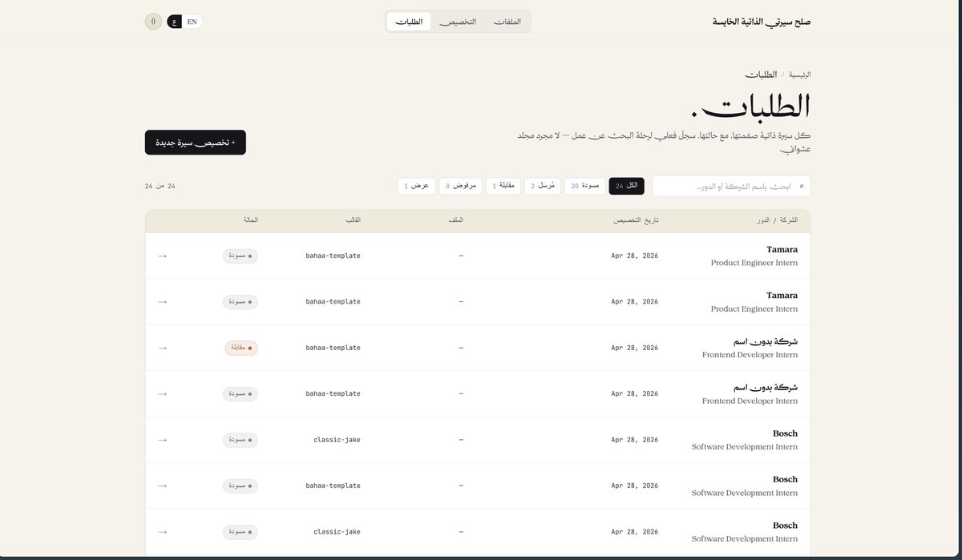Click the الملف column header
The image size is (962, 560).
click(456, 220)
